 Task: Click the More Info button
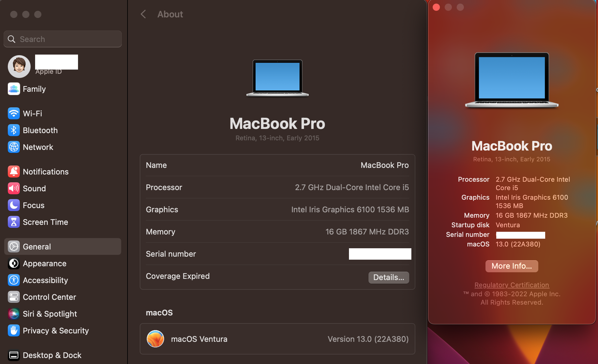[x=512, y=266]
